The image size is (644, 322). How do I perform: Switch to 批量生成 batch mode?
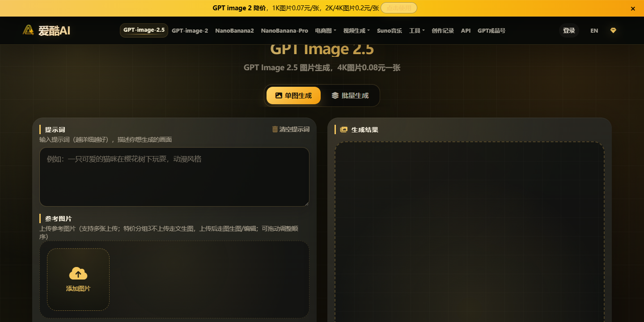[x=350, y=95]
